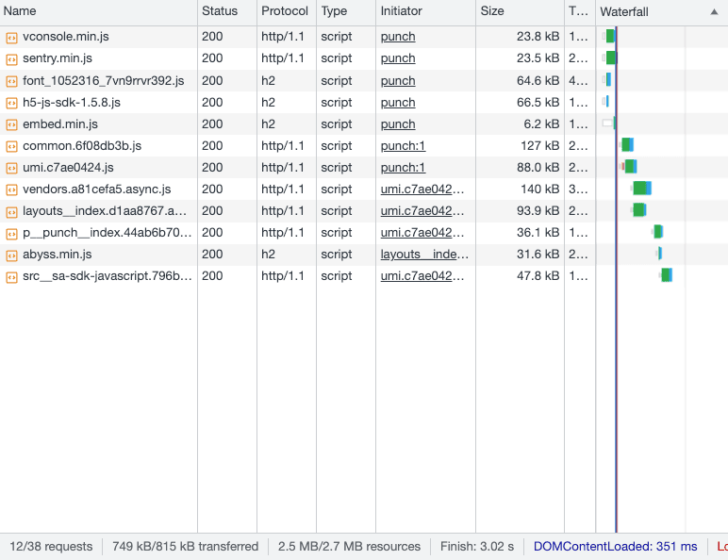Open umi.c7ae042 initiator link for src__sa-sdk-javascript row
The width and height of the screenshot is (728, 560).
(422, 276)
